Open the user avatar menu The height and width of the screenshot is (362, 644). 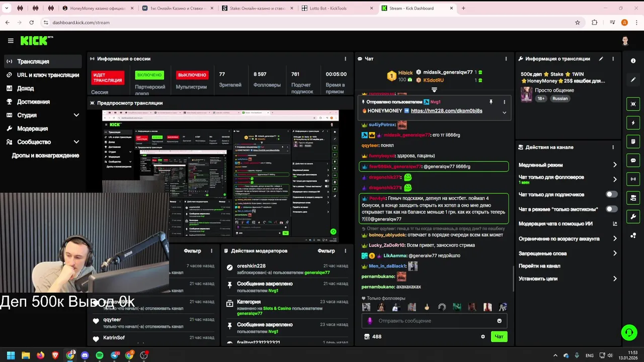pos(625,41)
